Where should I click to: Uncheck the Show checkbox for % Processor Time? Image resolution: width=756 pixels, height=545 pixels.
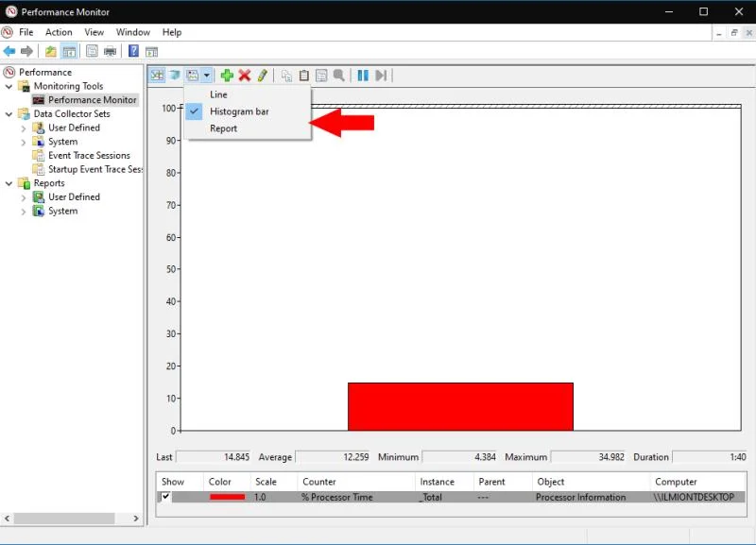point(165,496)
